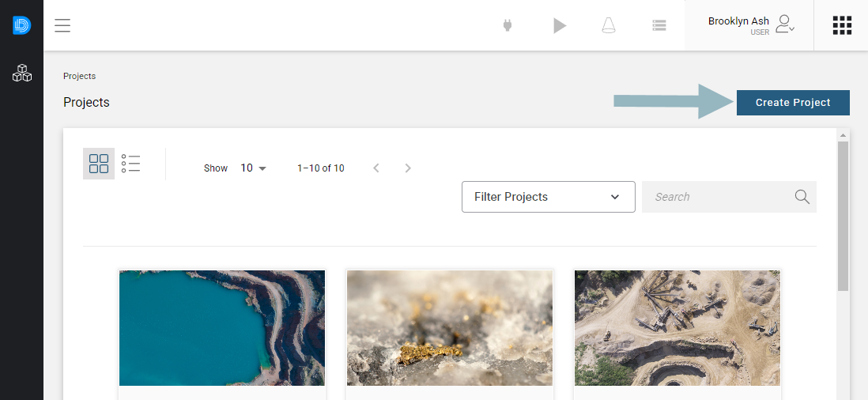Go to the next page of projects
The height and width of the screenshot is (400, 868).
pos(408,168)
